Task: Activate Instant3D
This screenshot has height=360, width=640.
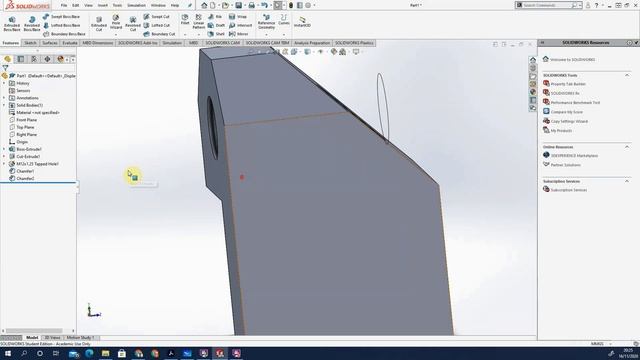Action: [302, 22]
